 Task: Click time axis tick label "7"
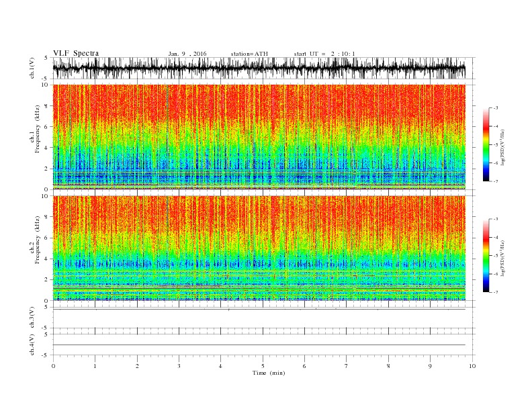point(347,366)
